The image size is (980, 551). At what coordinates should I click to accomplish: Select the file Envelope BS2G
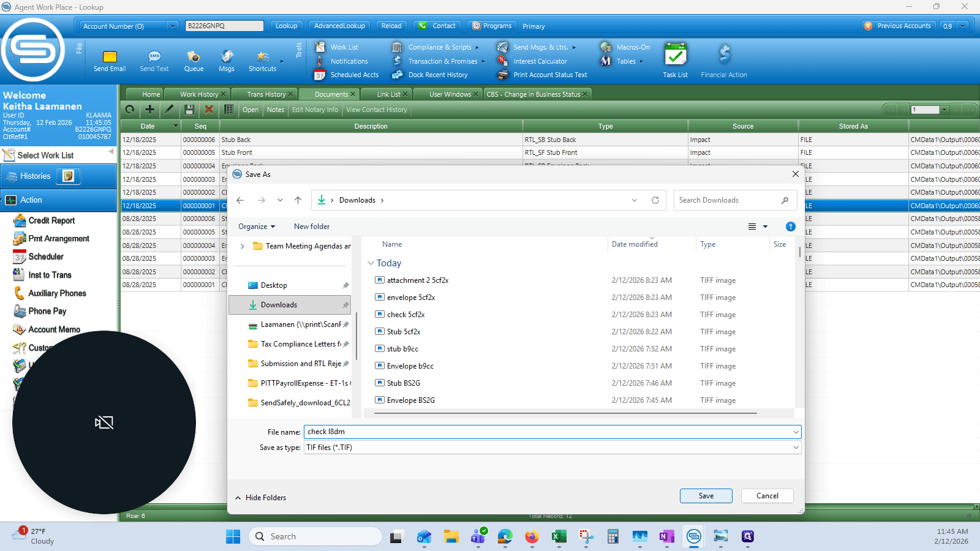pyautogui.click(x=411, y=400)
